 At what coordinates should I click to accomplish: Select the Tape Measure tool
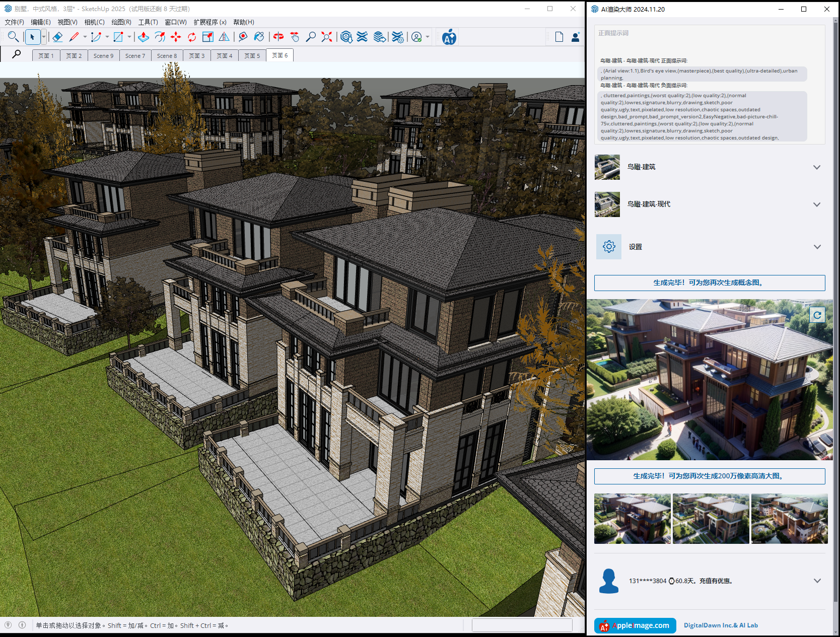pos(243,37)
